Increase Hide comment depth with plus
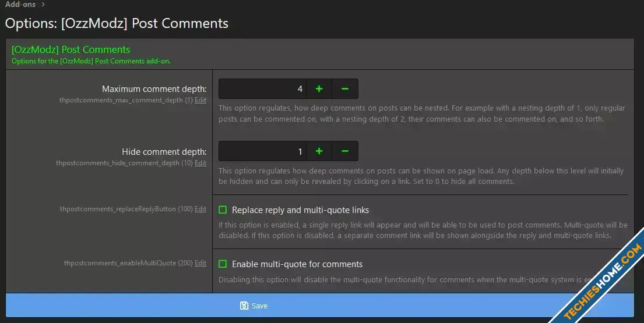The image size is (644, 323). click(319, 151)
